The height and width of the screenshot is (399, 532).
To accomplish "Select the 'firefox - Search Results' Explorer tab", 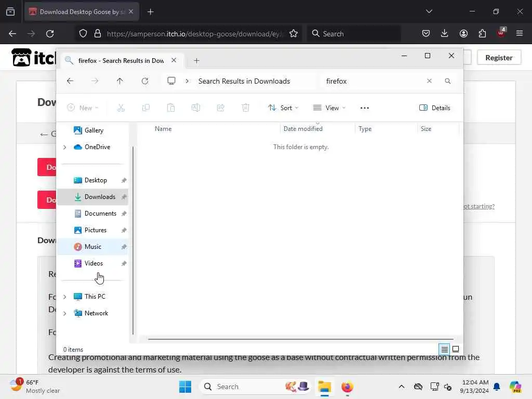I will [x=121, y=61].
